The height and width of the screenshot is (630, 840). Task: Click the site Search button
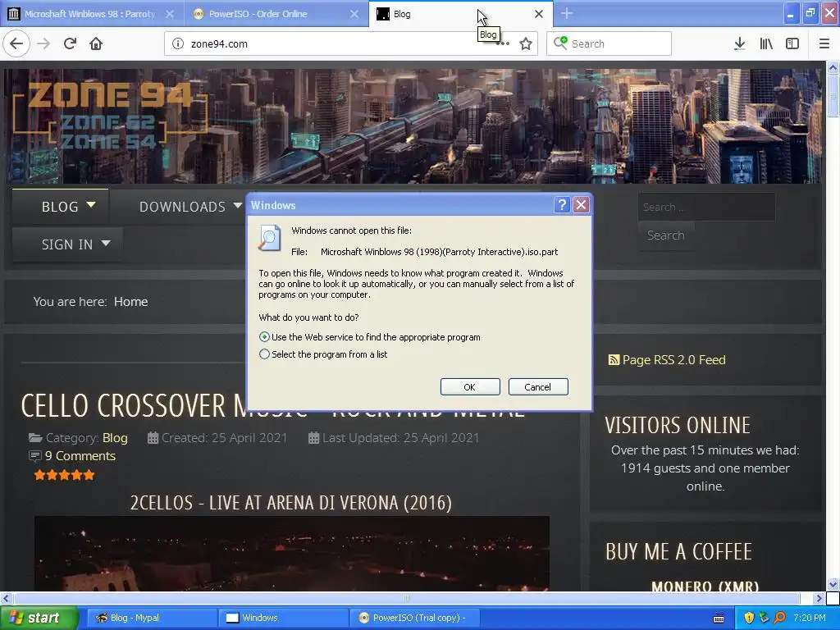tap(666, 235)
